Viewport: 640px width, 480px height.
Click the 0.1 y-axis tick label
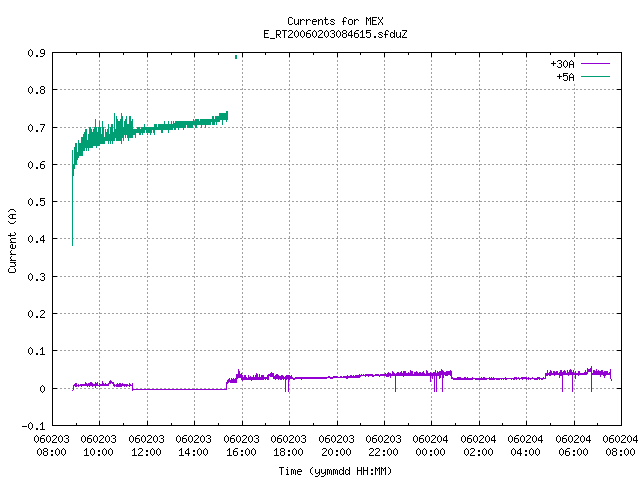coord(36,351)
